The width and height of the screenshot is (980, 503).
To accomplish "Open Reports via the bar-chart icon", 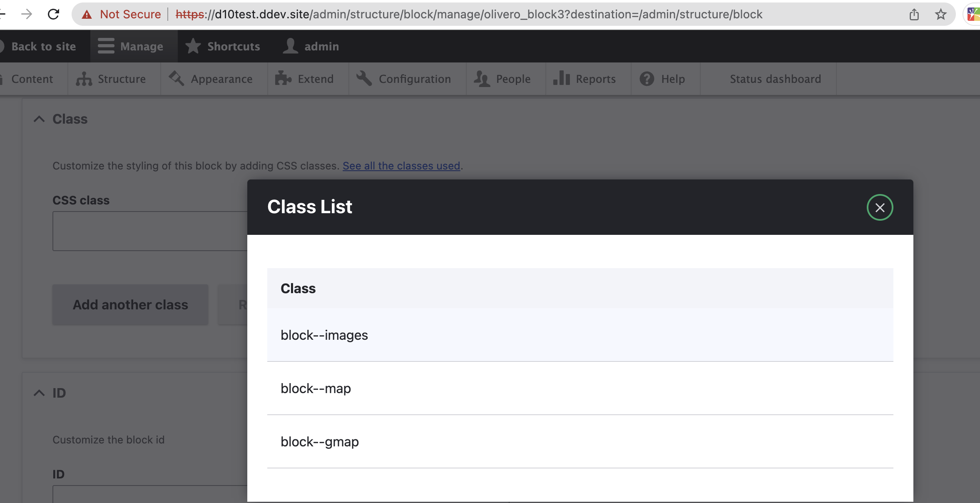I will (x=562, y=78).
